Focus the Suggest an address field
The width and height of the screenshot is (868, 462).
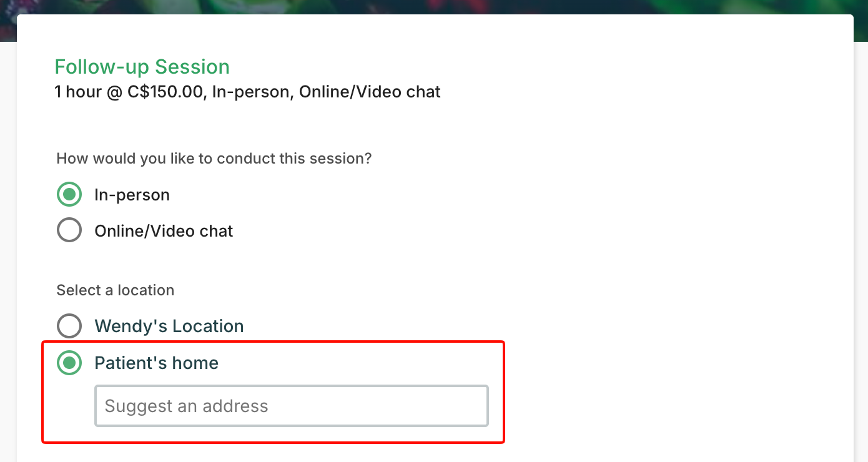pyautogui.click(x=292, y=406)
